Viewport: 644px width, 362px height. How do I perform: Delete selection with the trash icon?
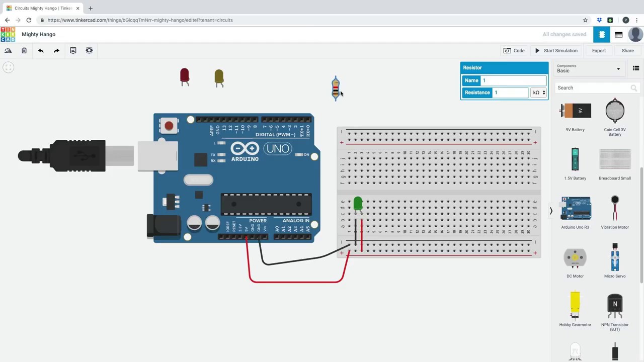24,50
